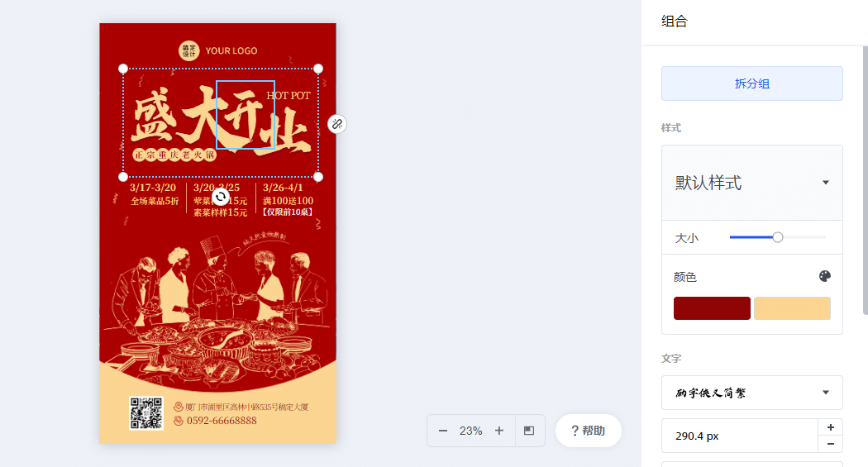Open the 帮助 help button
868x467 pixels.
[589, 431]
